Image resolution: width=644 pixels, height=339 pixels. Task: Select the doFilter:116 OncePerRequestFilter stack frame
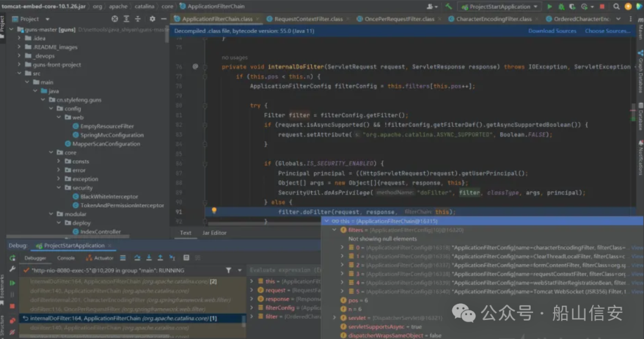[x=117, y=309]
